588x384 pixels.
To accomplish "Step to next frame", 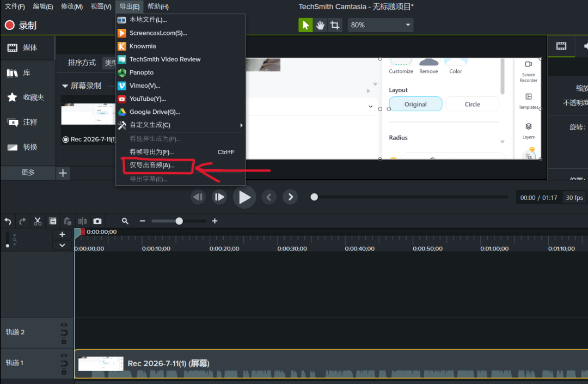I will pos(219,197).
